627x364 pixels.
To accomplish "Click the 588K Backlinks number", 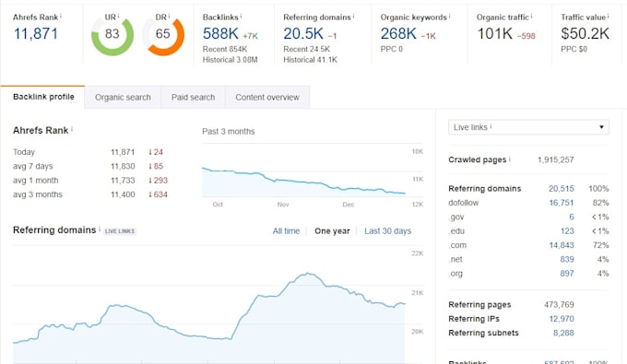I will click(x=220, y=33).
